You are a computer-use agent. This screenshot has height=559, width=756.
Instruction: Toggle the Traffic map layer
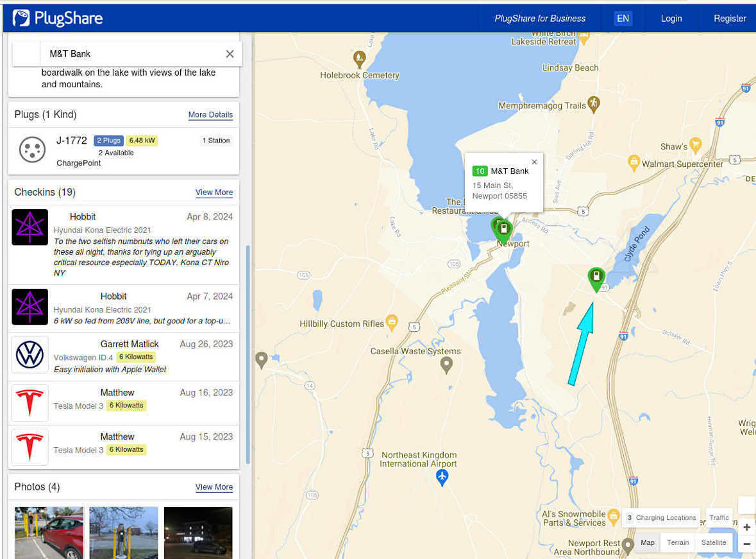[x=719, y=518]
